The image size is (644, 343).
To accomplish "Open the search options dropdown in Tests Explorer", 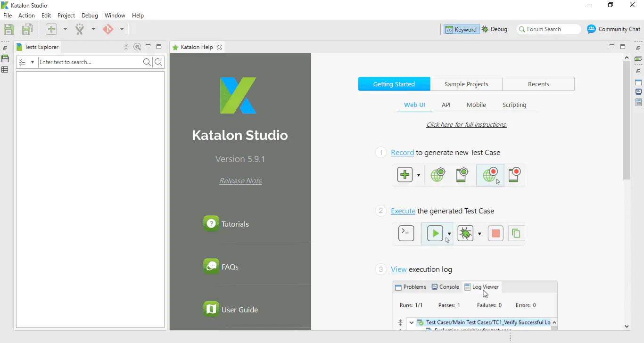I will point(32,62).
